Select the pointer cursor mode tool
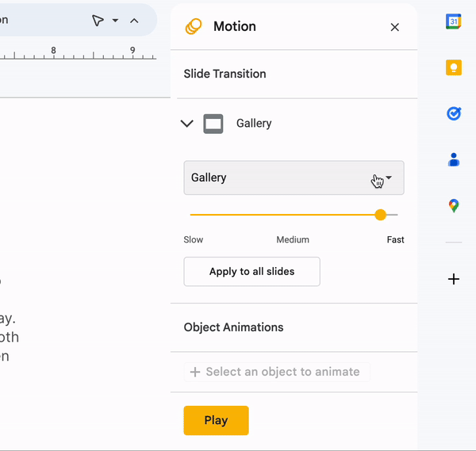 point(98,21)
